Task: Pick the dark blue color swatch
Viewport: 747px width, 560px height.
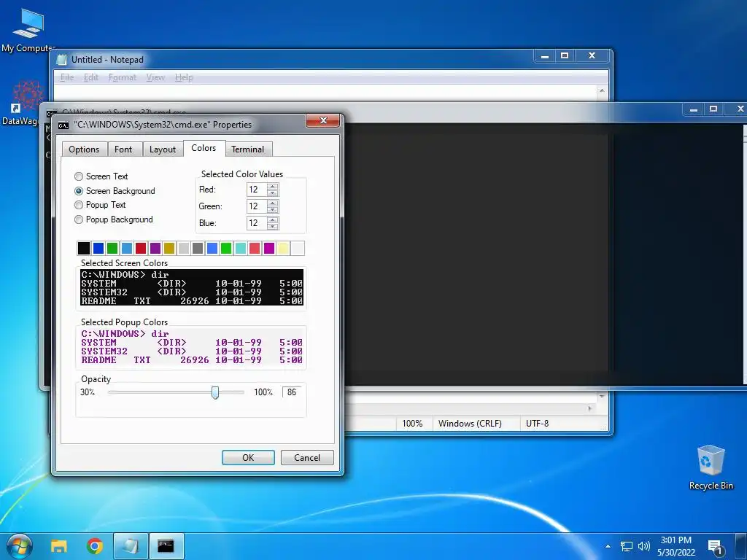Action: 98,248
